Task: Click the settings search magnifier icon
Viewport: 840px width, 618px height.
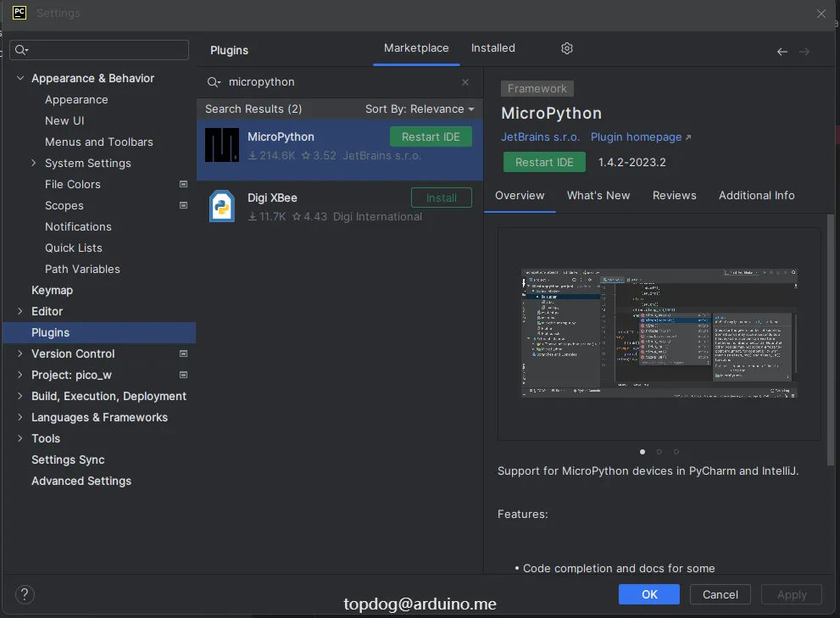Action: pyautogui.click(x=21, y=50)
